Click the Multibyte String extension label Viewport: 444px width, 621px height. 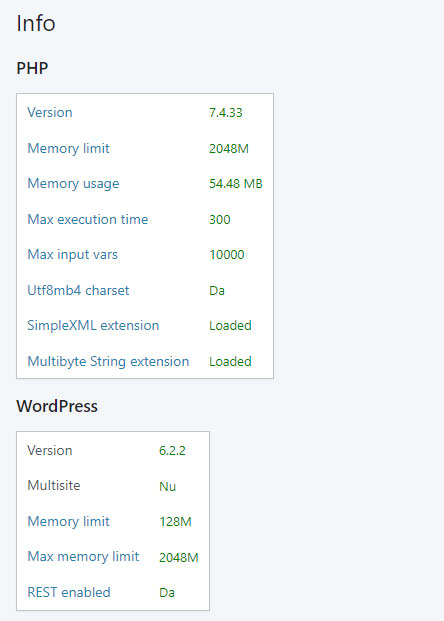point(108,362)
